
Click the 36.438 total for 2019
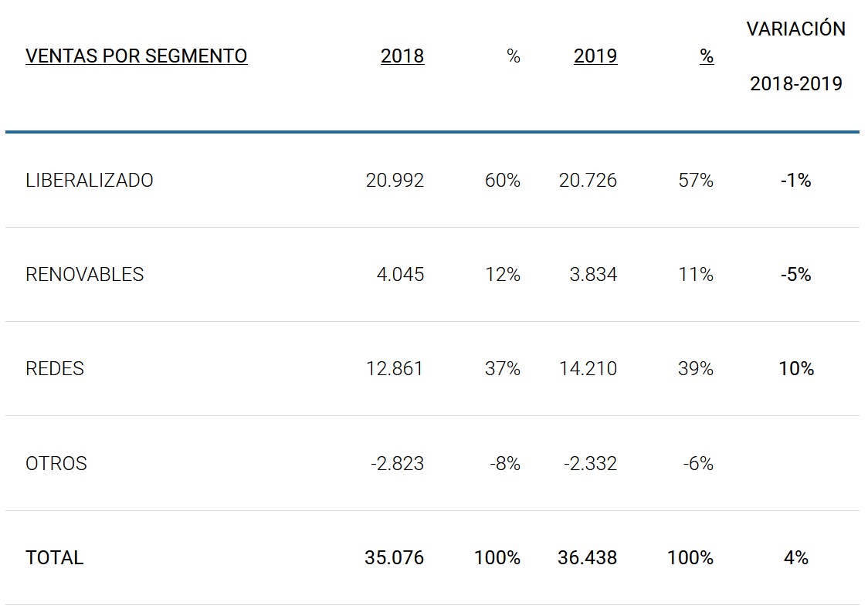pos(587,557)
